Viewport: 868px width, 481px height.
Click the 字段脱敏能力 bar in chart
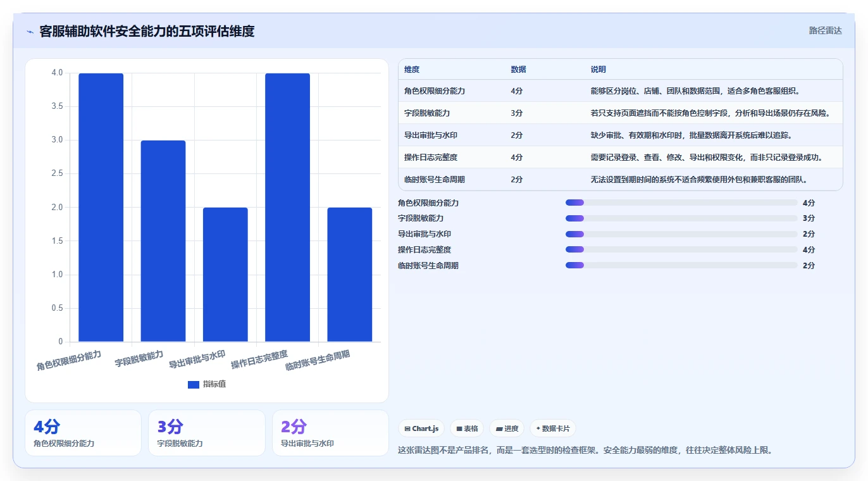(x=163, y=241)
